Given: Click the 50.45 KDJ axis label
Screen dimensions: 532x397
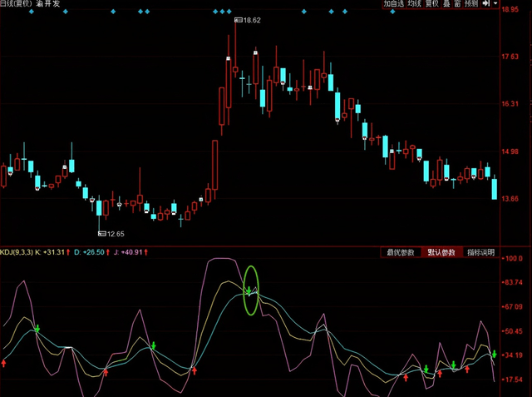Looking at the screenshot, I should (514, 331).
